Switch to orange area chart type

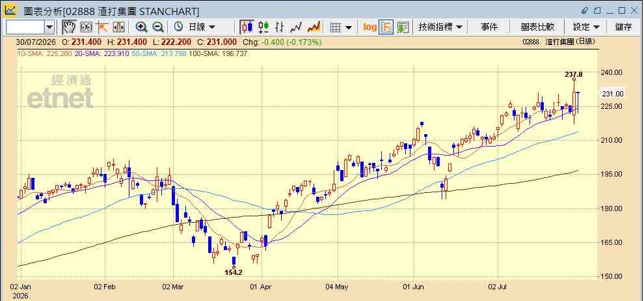tap(314, 27)
